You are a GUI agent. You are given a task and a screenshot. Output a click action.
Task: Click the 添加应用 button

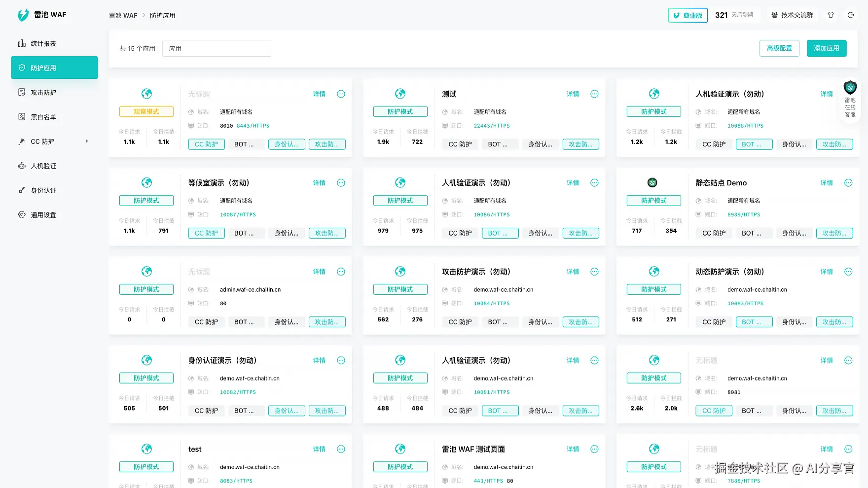coord(827,48)
